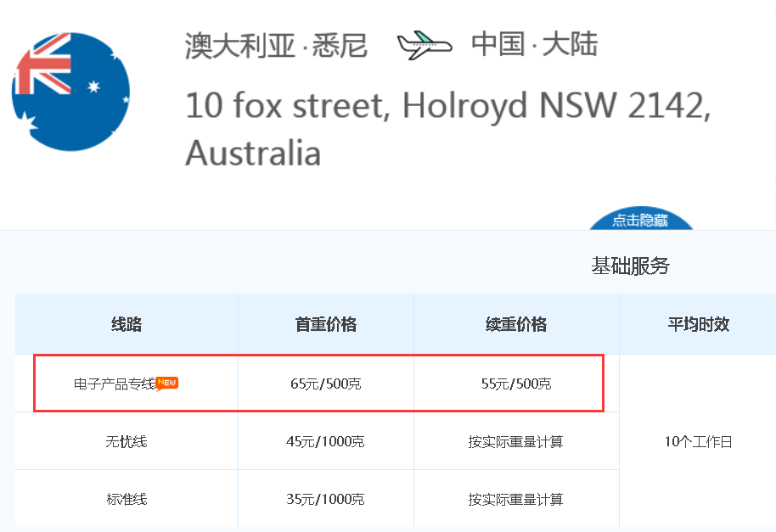The image size is (776, 532).
Task: Click the 45元/1000克 price cell
Action: coord(326,441)
